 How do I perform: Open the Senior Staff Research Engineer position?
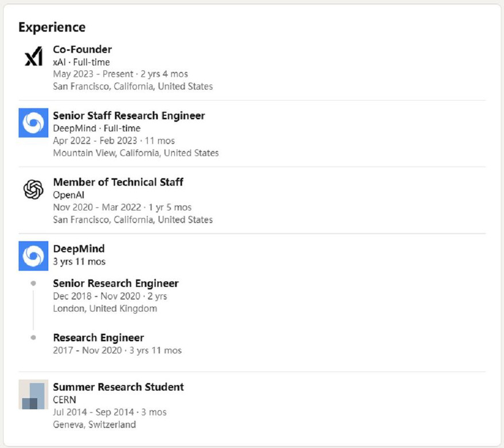tap(128, 116)
